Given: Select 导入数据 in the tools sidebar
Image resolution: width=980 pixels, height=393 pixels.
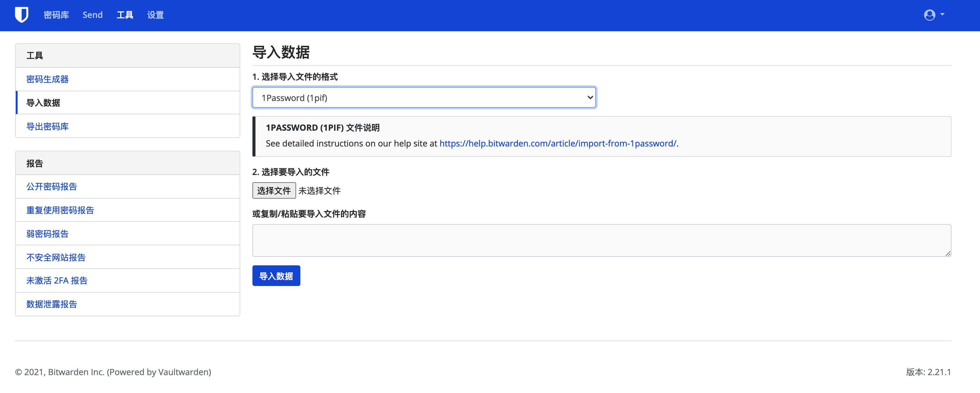Looking at the screenshot, I should click(x=127, y=102).
